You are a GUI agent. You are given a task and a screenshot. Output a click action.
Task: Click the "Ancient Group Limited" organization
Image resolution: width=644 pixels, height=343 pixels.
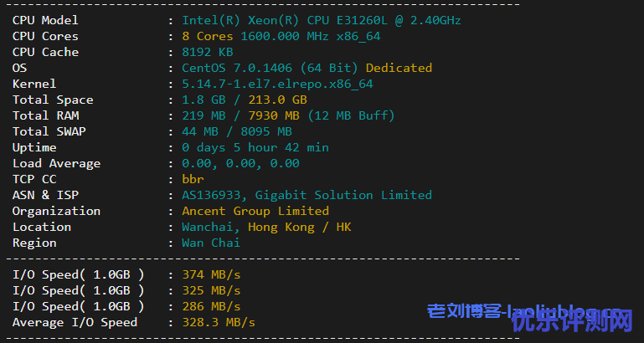coord(255,211)
